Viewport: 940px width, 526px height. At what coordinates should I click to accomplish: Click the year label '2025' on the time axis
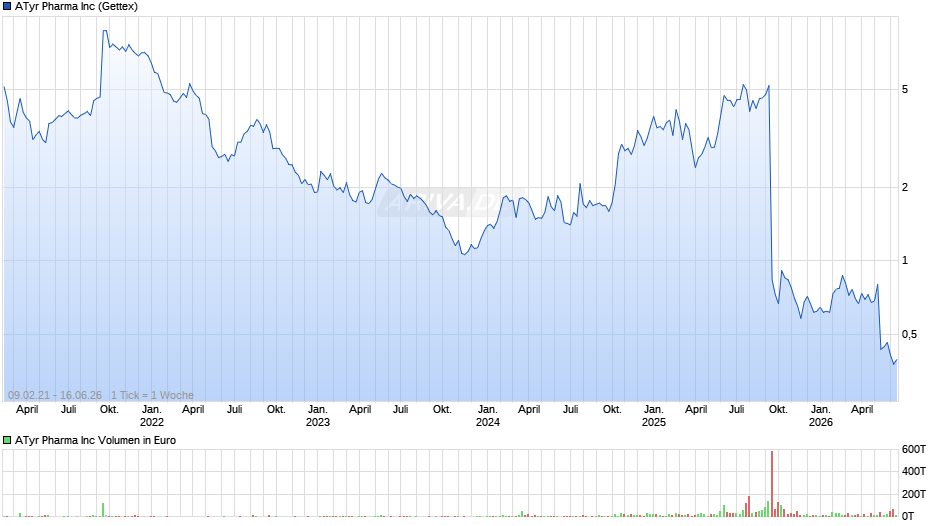653,422
